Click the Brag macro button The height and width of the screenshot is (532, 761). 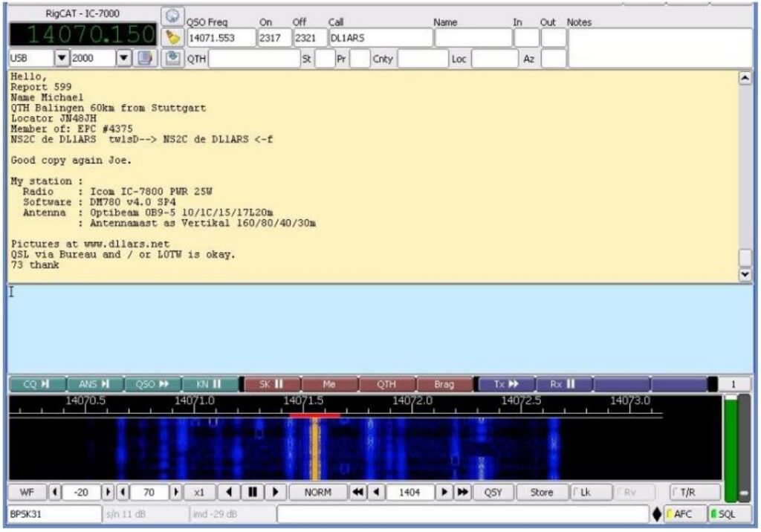(x=444, y=384)
